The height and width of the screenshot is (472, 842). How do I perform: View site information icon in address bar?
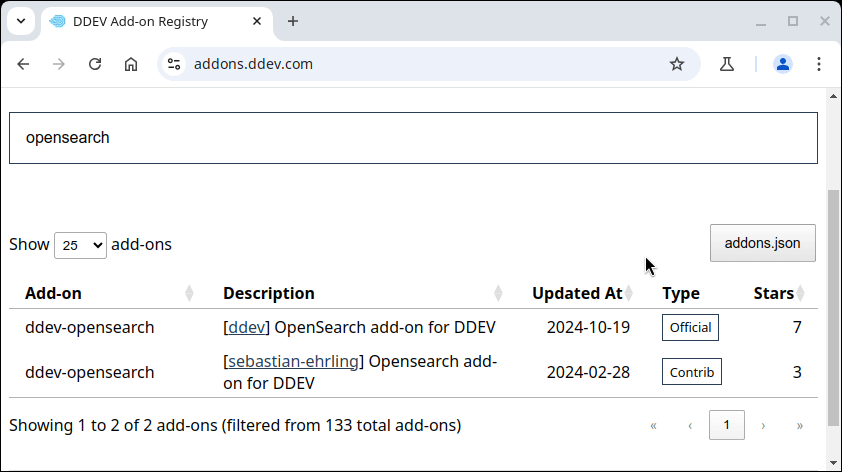[x=174, y=64]
